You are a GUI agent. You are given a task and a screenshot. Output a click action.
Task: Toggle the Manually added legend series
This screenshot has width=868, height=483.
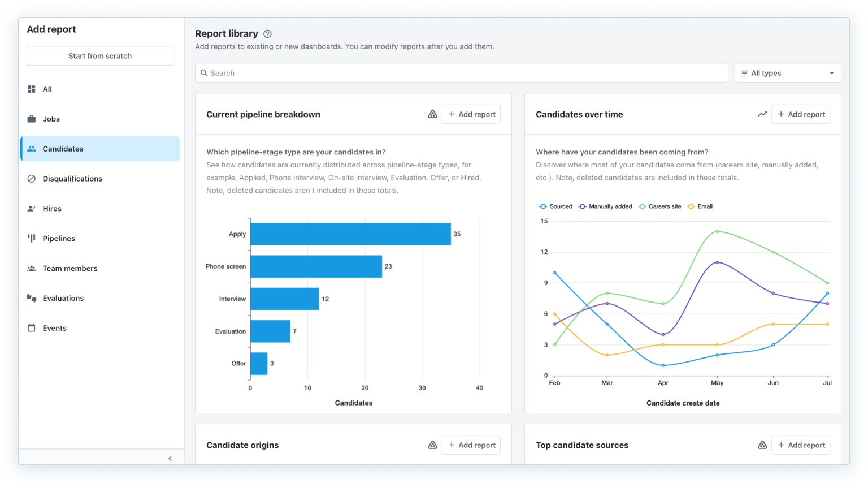click(x=605, y=206)
